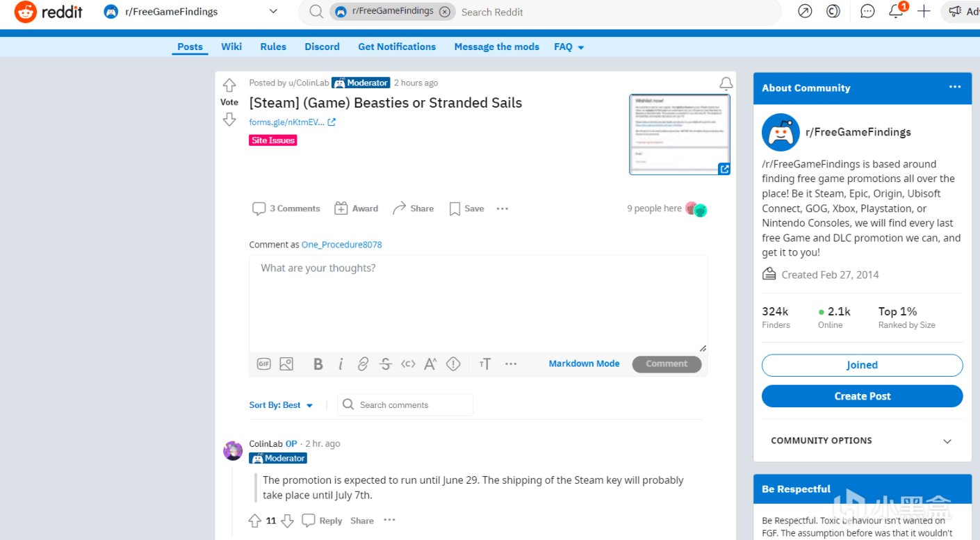Open the coins icon in header
The image size is (980, 540).
833,11
